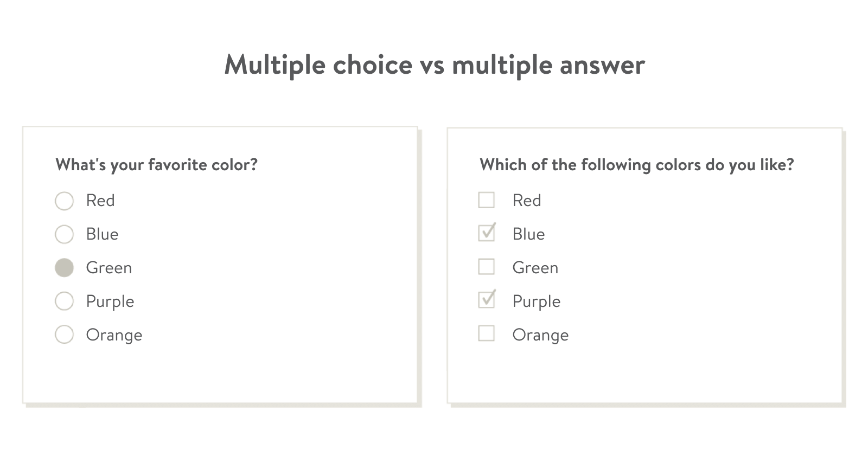The width and height of the screenshot is (868, 450).
Task: Click the Red label in favorite color list
Action: 100,201
